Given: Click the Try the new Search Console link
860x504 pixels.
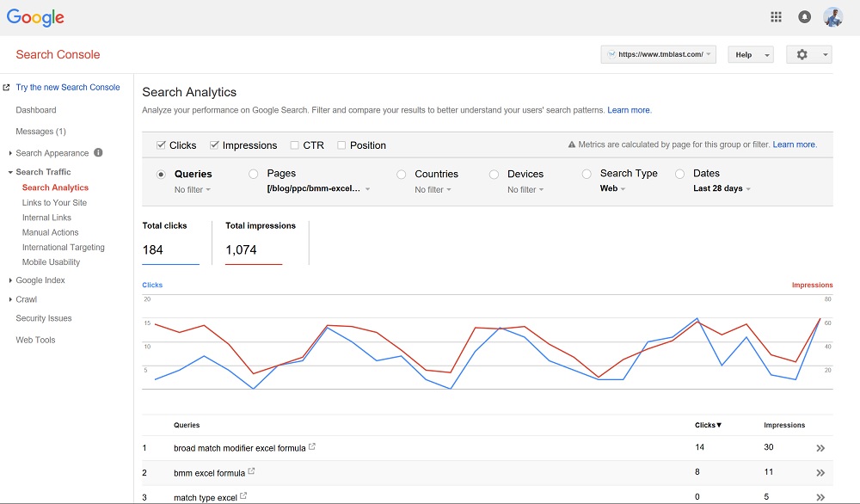Looking at the screenshot, I should 67,87.
